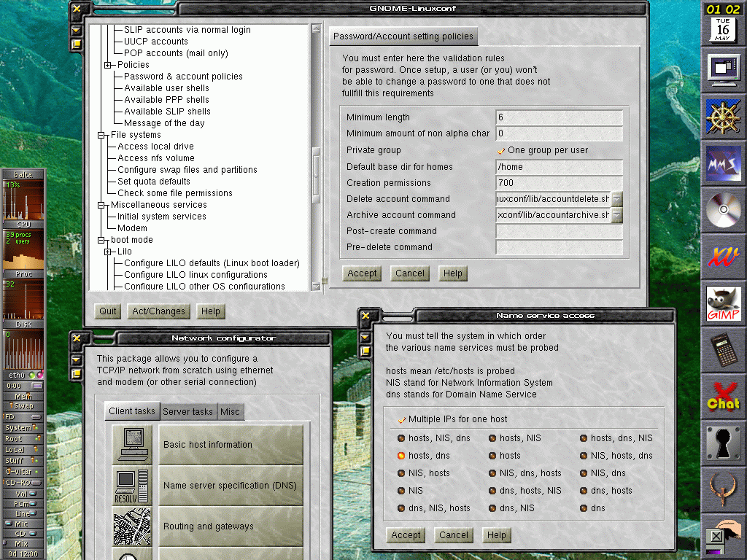Launch the Chat icon in dock
Image resolution: width=747 pixels, height=560 pixels.
pyautogui.click(x=723, y=397)
